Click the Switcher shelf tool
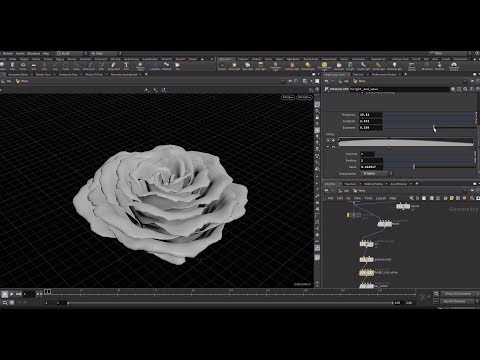 (x=439, y=66)
